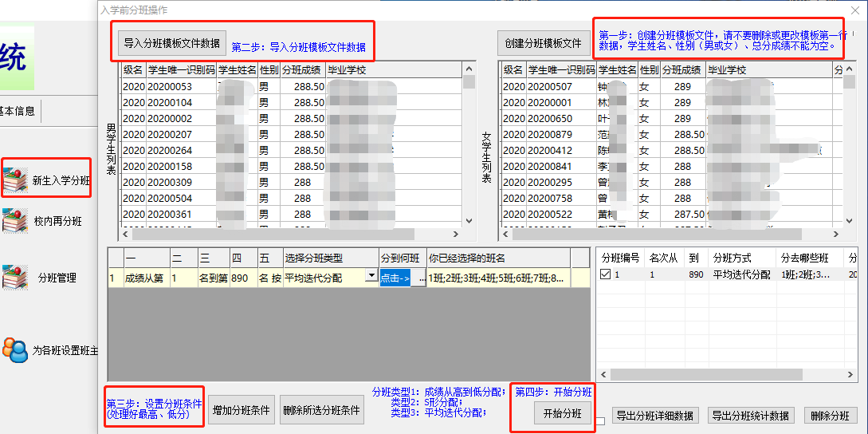Select male student row 20200361

pos(292,214)
